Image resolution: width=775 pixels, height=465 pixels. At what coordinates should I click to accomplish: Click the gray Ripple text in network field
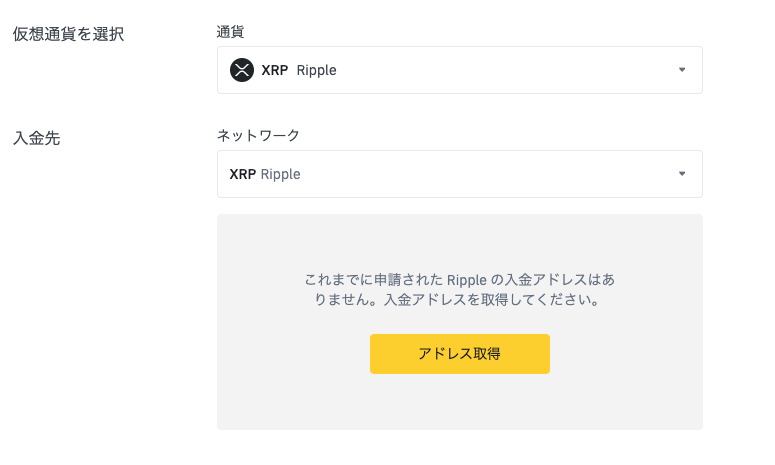click(x=280, y=174)
